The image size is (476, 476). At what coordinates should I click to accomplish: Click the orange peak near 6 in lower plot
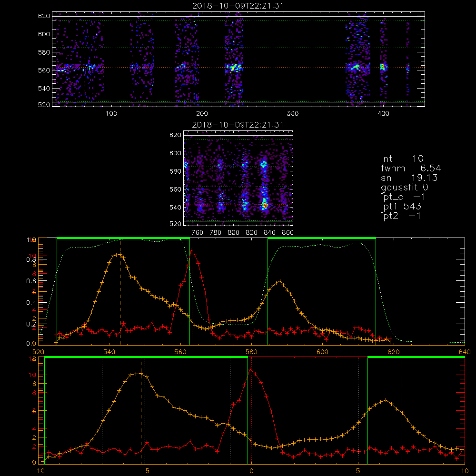[386, 400]
